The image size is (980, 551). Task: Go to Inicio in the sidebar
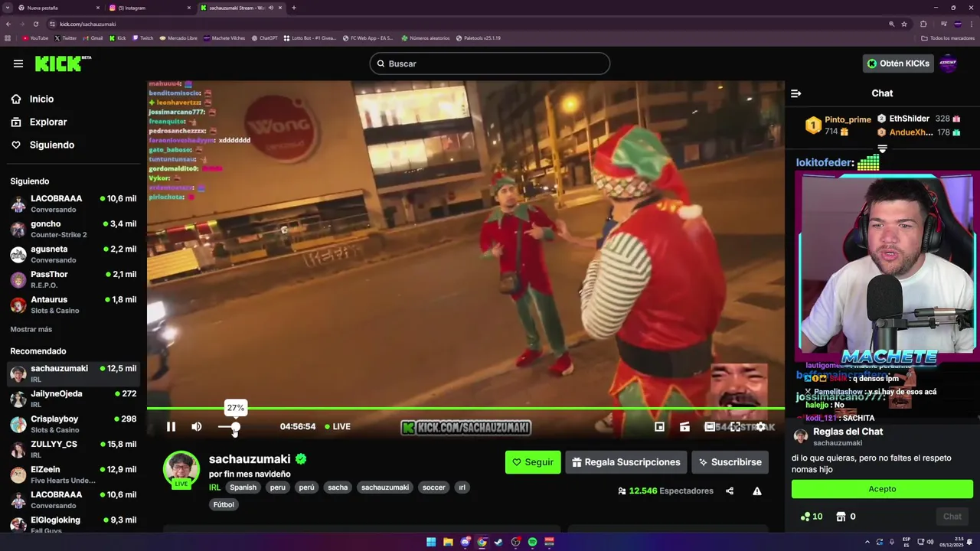click(41, 99)
